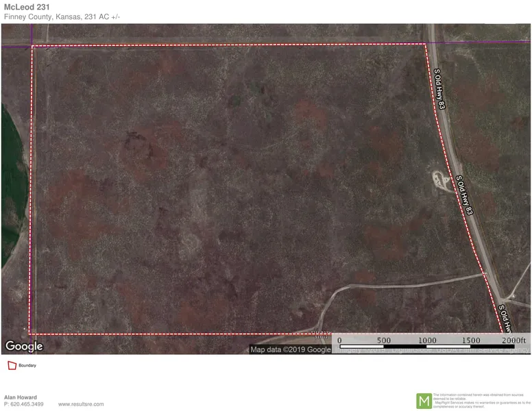
Task: Click the McLeod 231 title
Action: (x=25, y=7)
